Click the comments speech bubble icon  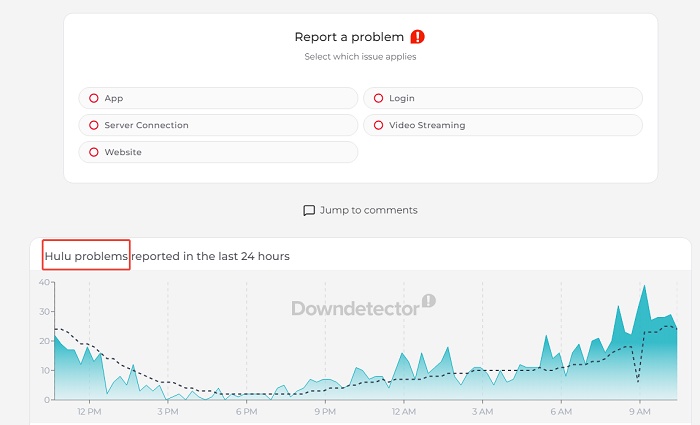(309, 210)
